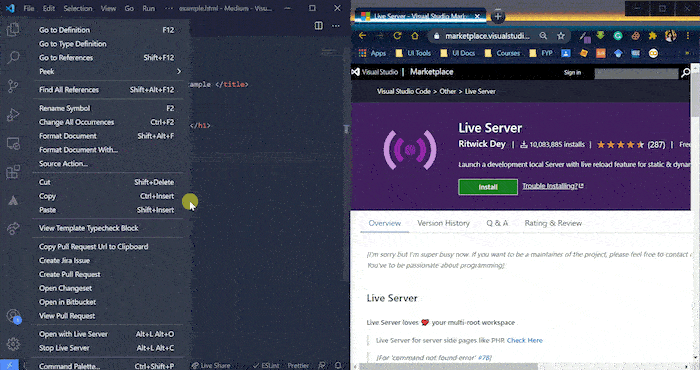Viewport: 700px width, 370px height.
Task: Switch to Version History tab
Action: pos(443,223)
